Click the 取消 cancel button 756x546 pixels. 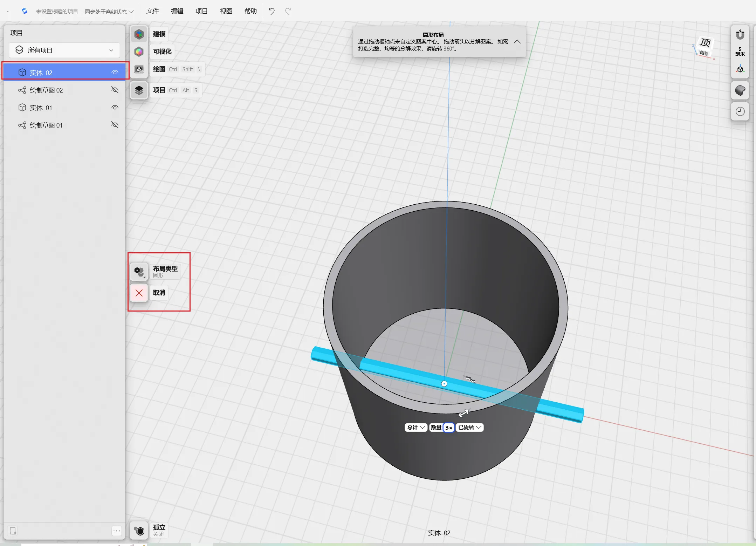tap(139, 293)
